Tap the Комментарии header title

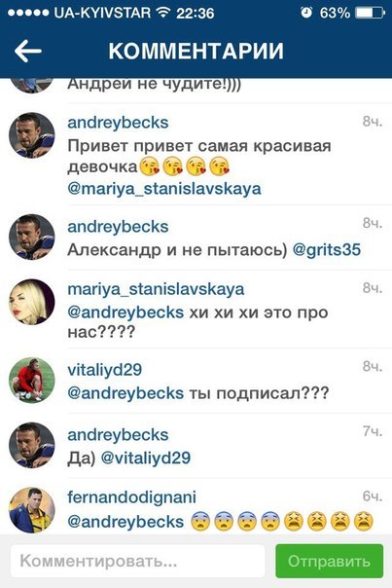click(x=196, y=51)
